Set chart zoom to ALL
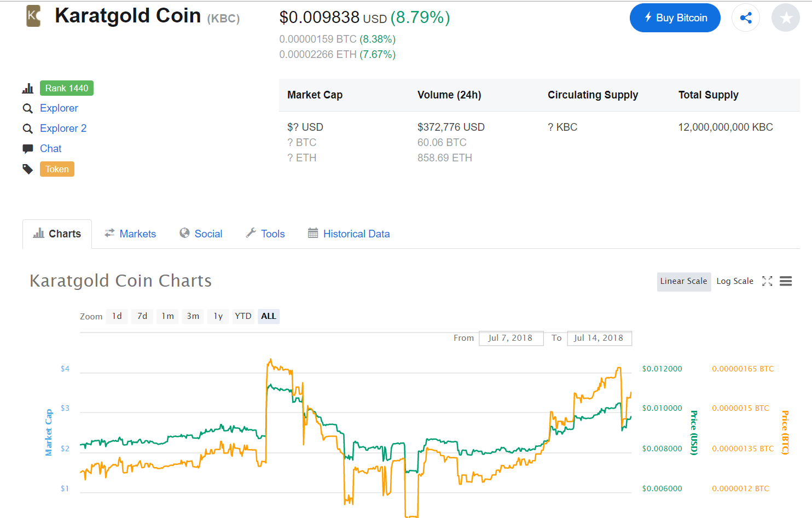 point(269,316)
